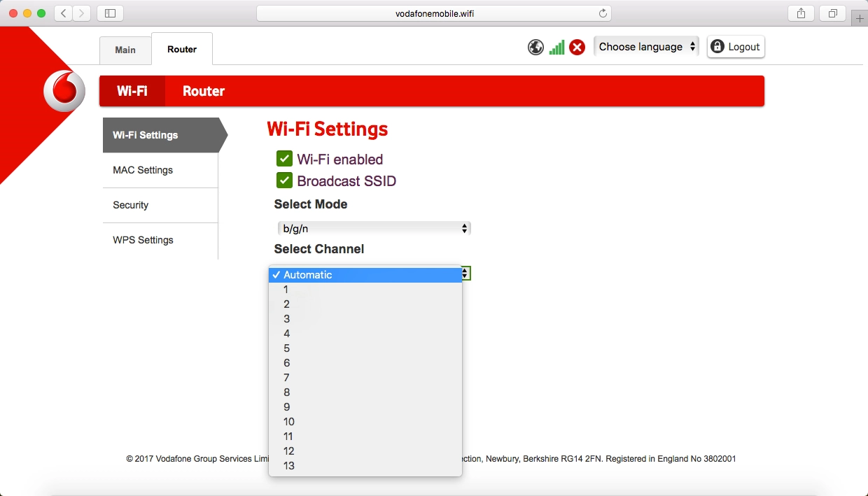The height and width of the screenshot is (496, 868).
Task: Open MAC Settings in the sidebar
Action: tap(143, 170)
